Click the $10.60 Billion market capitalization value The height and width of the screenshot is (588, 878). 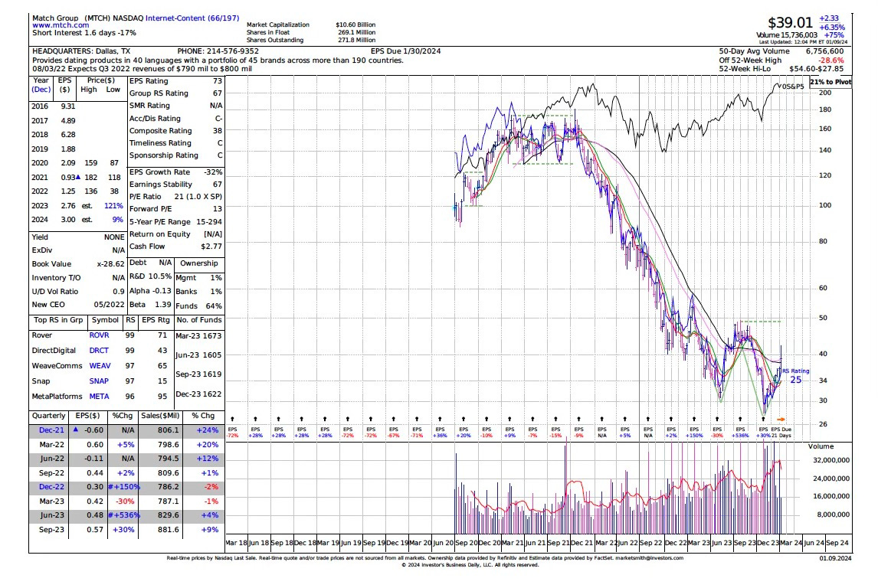[355, 24]
